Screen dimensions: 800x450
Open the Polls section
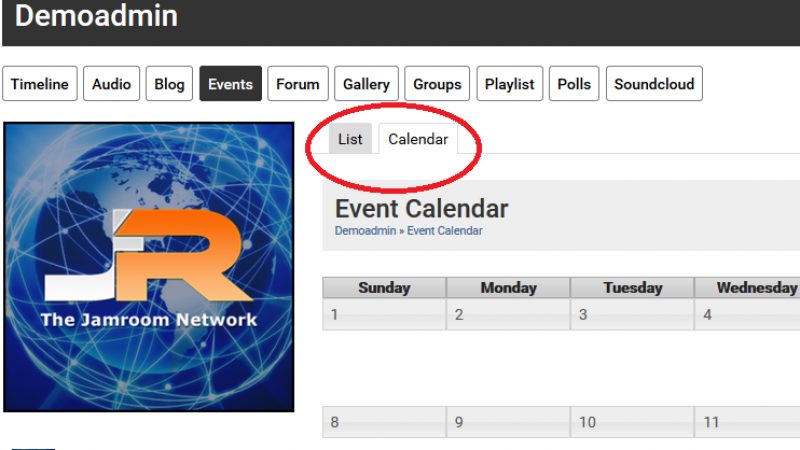(x=574, y=84)
